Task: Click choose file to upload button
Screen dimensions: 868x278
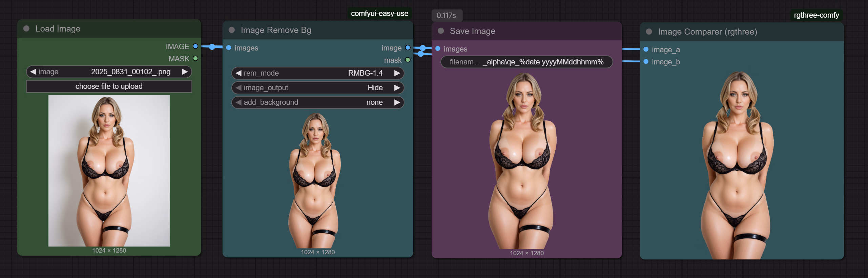Action: click(109, 86)
